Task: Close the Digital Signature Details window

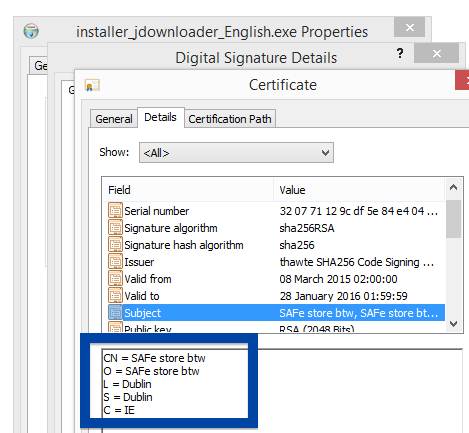Action: pos(437,53)
